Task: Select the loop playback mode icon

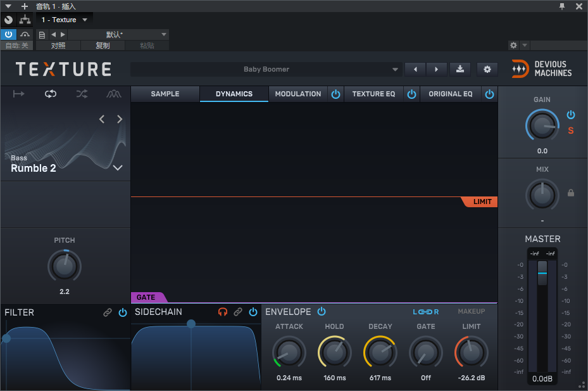Action: coord(51,94)
